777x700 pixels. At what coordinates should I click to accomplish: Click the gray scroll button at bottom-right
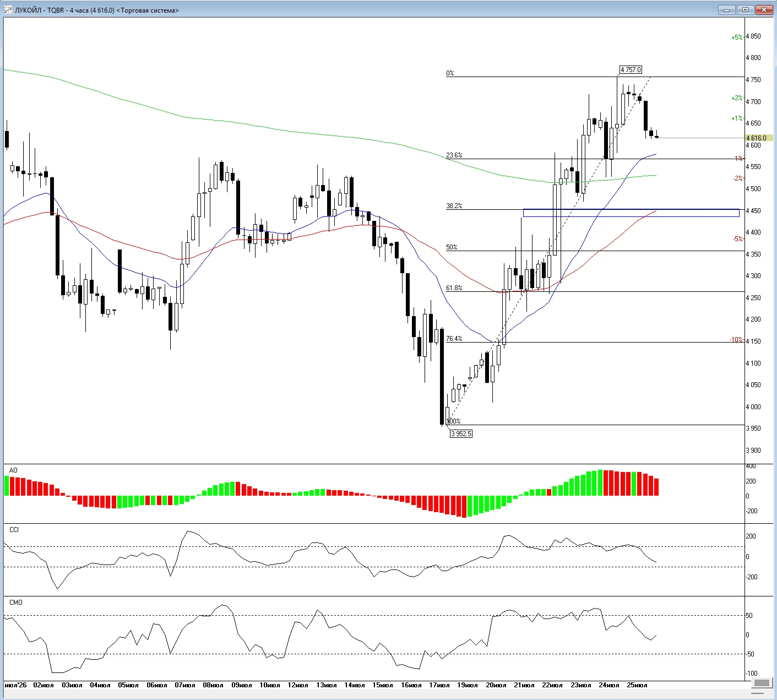click(x=762, y=683)
